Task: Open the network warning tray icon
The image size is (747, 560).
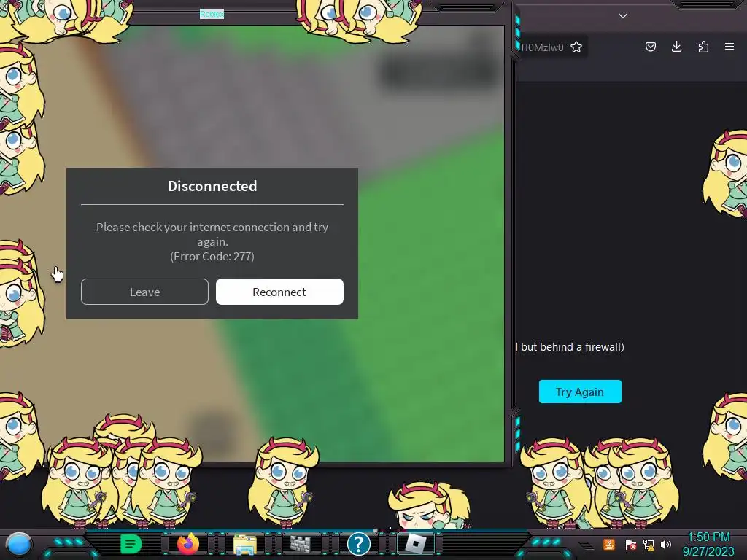Action: (649, 544)
